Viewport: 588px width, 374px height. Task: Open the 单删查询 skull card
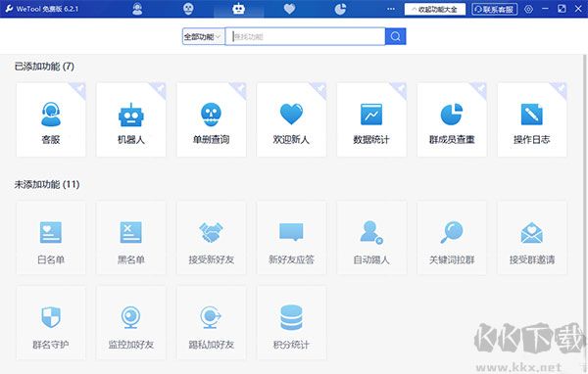click(x=211, y=119)
